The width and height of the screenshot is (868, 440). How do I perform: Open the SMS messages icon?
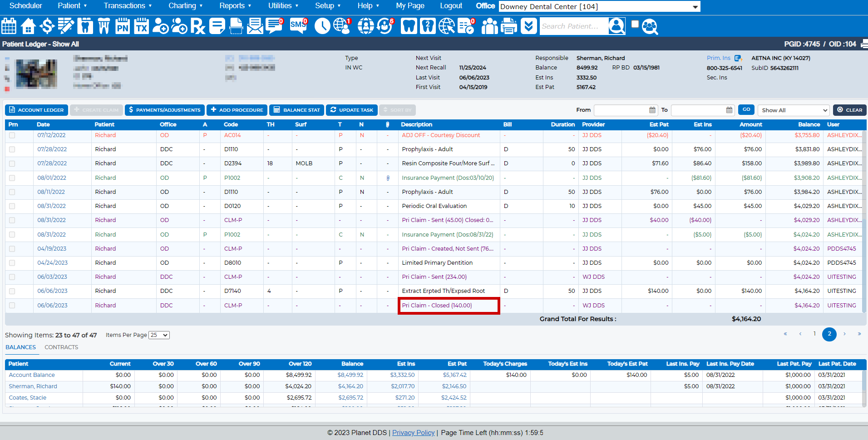298,26
